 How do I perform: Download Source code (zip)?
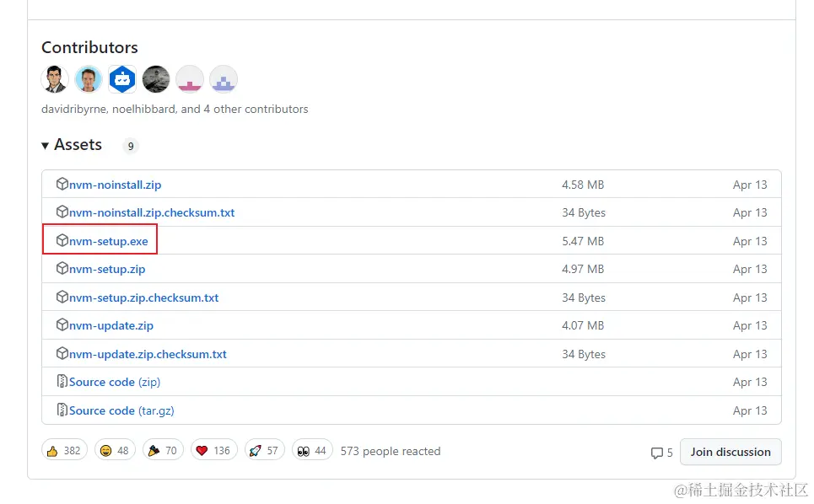click(115, 382)
